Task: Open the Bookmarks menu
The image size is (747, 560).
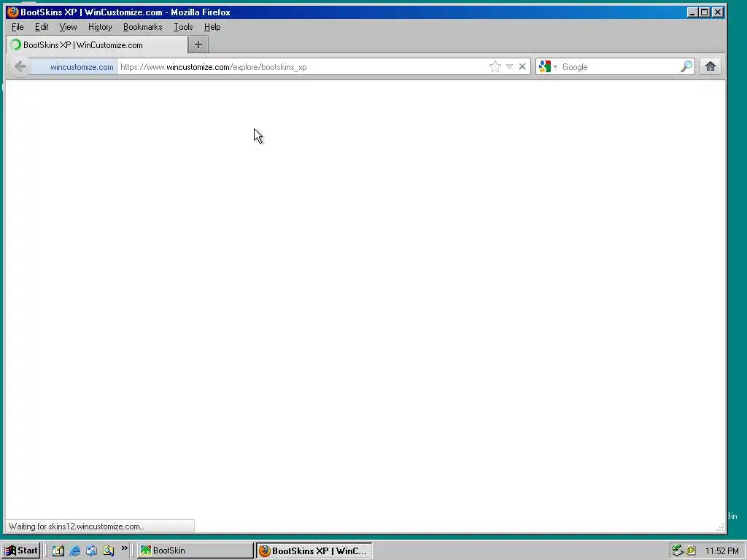Action: (142, 27)
